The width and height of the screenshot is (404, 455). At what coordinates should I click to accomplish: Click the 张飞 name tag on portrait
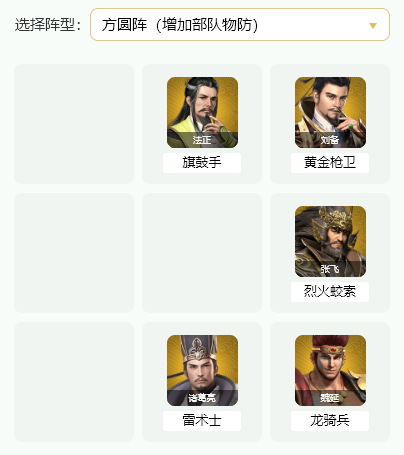[330, 269]
